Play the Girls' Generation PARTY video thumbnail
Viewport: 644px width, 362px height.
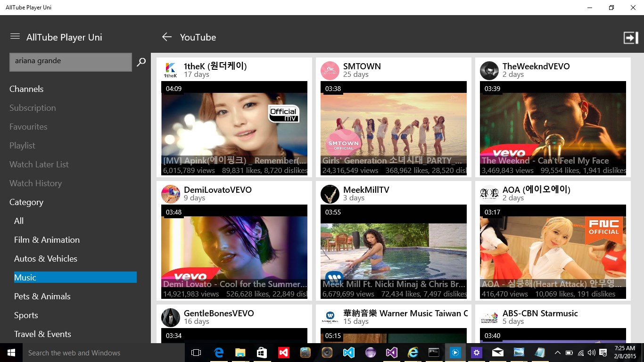click(394, 128)
